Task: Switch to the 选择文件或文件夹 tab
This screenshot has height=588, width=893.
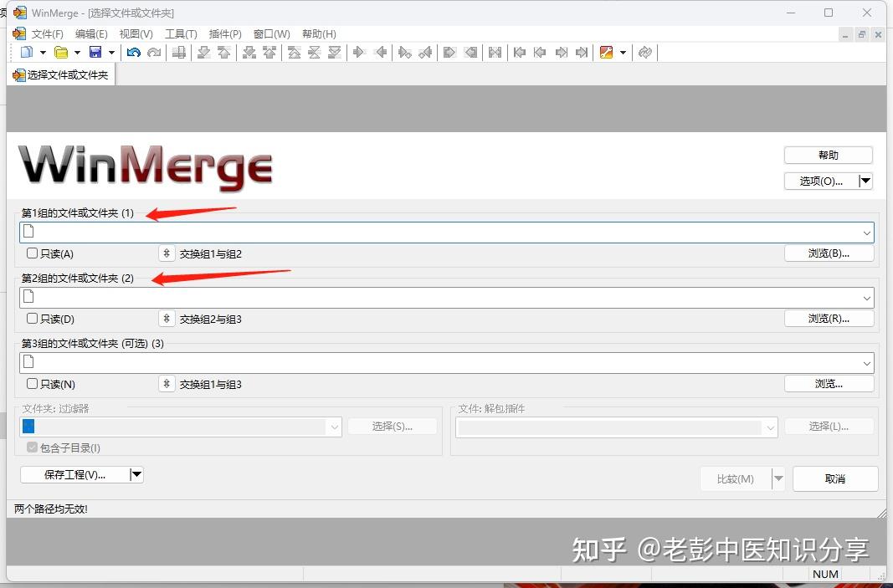Action: click(x=60, y=74)
